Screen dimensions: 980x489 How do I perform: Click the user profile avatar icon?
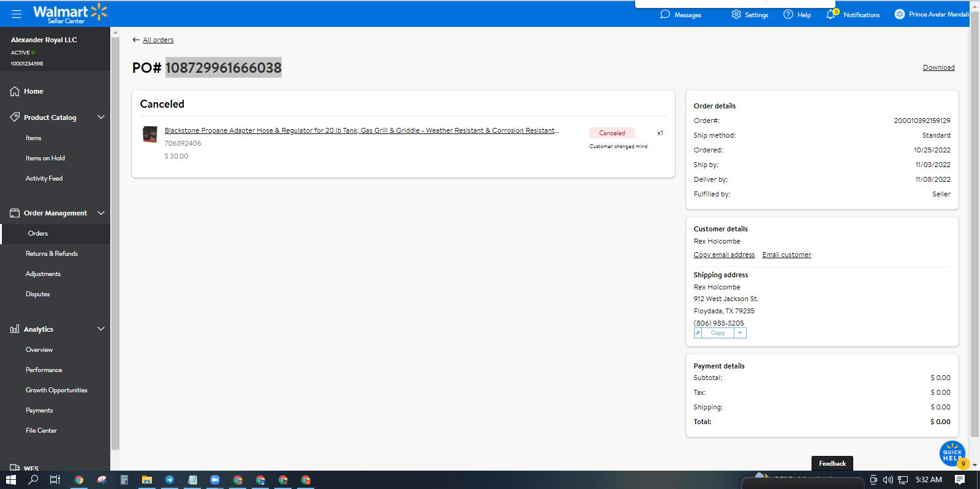point(899,14)
